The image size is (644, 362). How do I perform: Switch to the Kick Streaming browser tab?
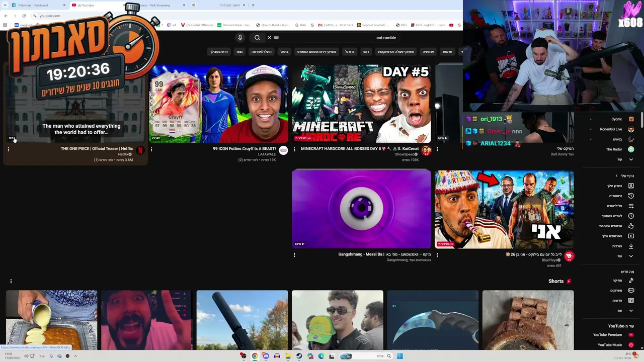coord(157,5)
